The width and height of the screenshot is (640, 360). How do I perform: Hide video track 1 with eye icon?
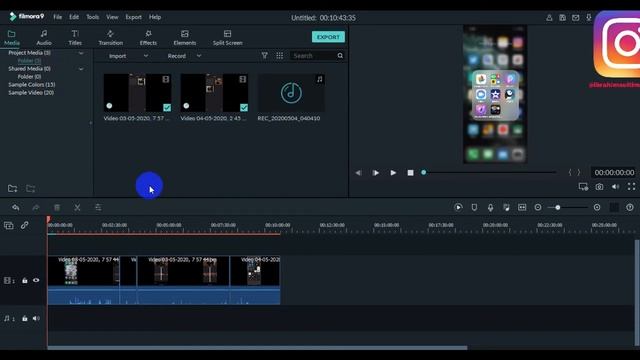(36, 280)
